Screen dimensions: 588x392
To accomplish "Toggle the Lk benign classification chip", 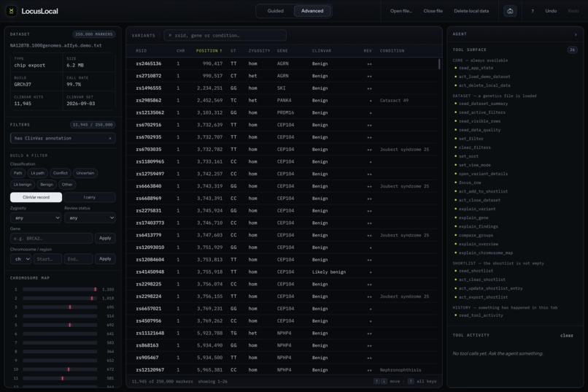I will coord(23,184).
